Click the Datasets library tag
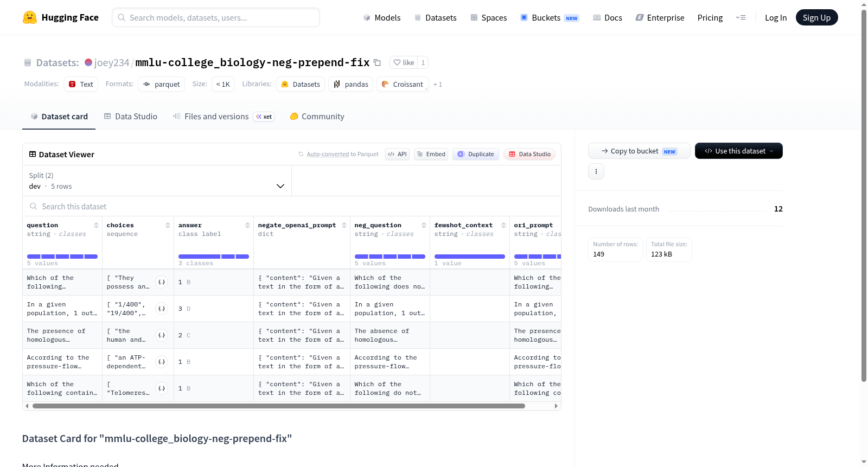The width and height of the screenshot is (868, 467). 301,84
